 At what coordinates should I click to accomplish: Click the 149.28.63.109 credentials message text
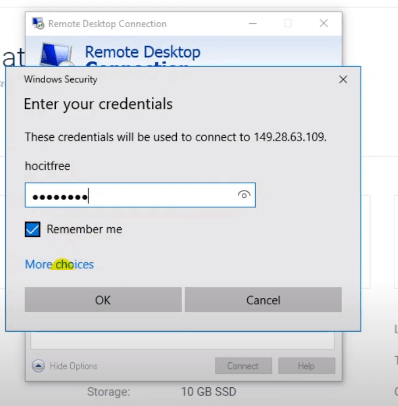176,137
